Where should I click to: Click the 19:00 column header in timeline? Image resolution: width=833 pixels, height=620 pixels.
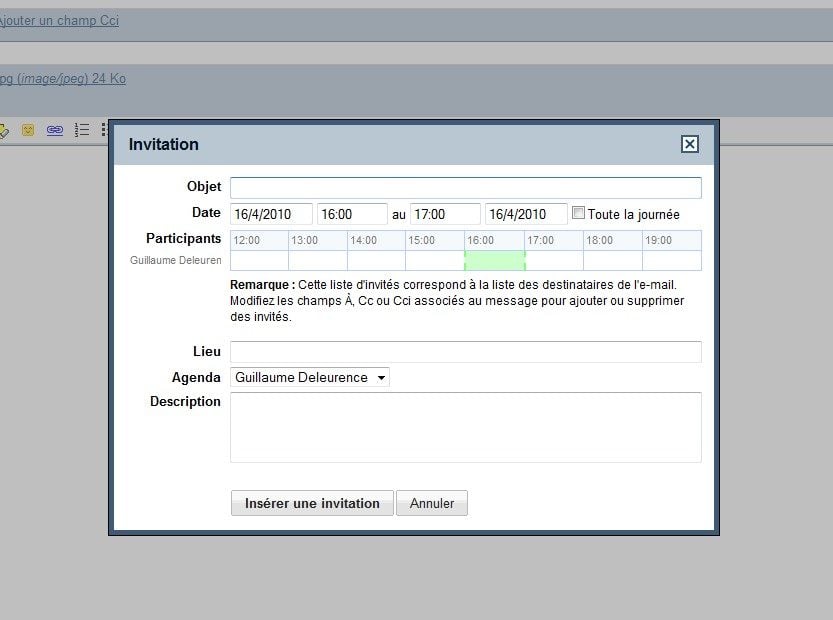(658, 240)
